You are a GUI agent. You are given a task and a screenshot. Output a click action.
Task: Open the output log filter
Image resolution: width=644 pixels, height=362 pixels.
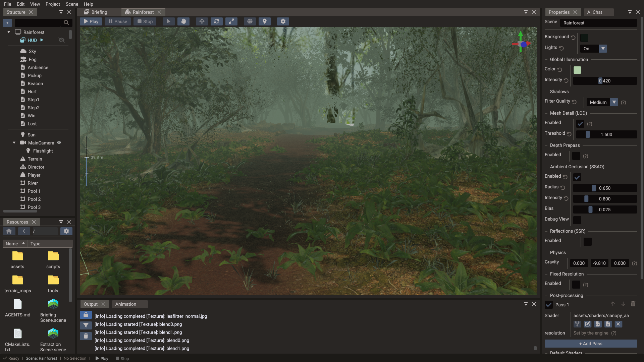[86, 325]
